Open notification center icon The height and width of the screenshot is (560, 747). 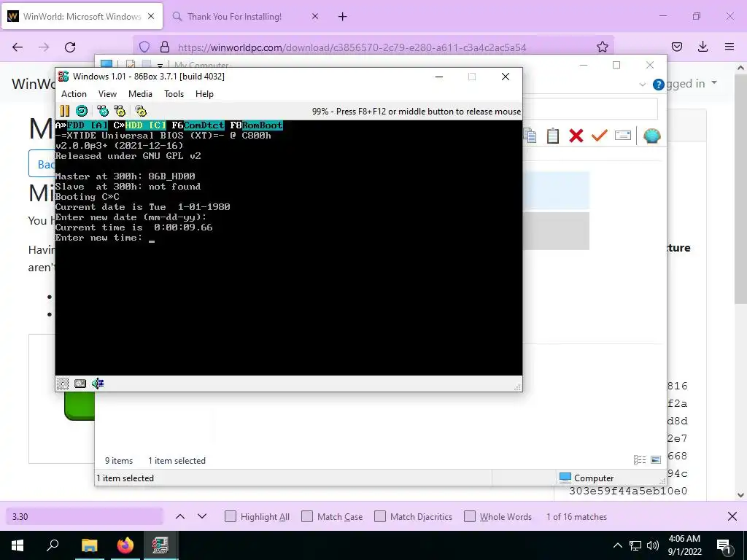coord(724,546)
